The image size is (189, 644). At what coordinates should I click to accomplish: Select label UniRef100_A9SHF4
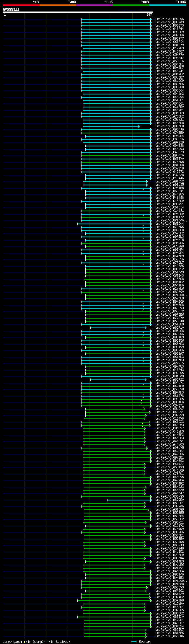(x=170, y=250)
